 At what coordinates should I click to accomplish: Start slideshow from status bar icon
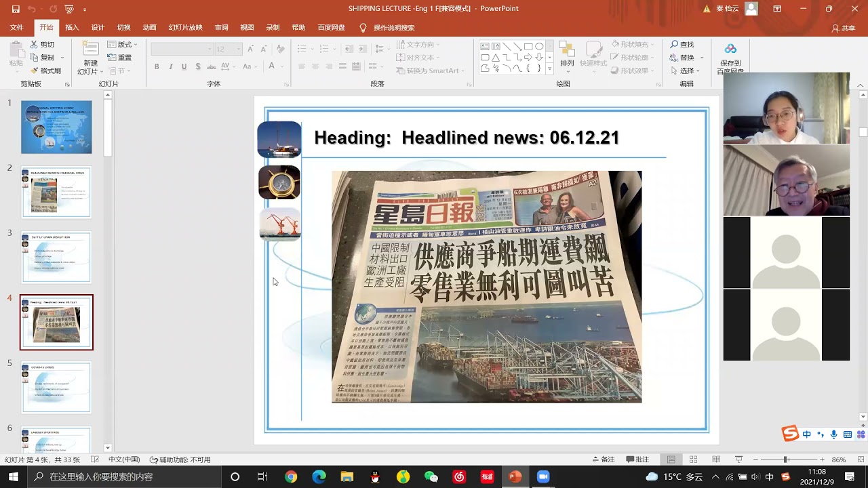coord(738,460)
